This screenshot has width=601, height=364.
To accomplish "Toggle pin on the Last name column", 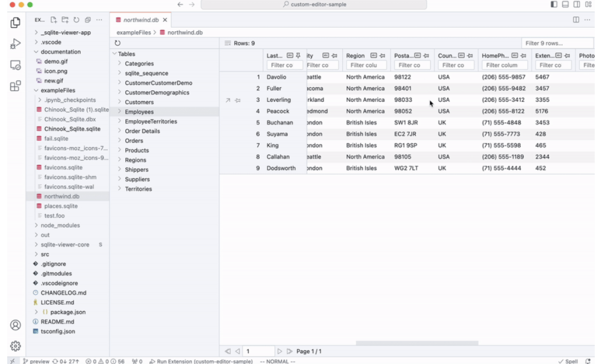I will click(298, 56).
